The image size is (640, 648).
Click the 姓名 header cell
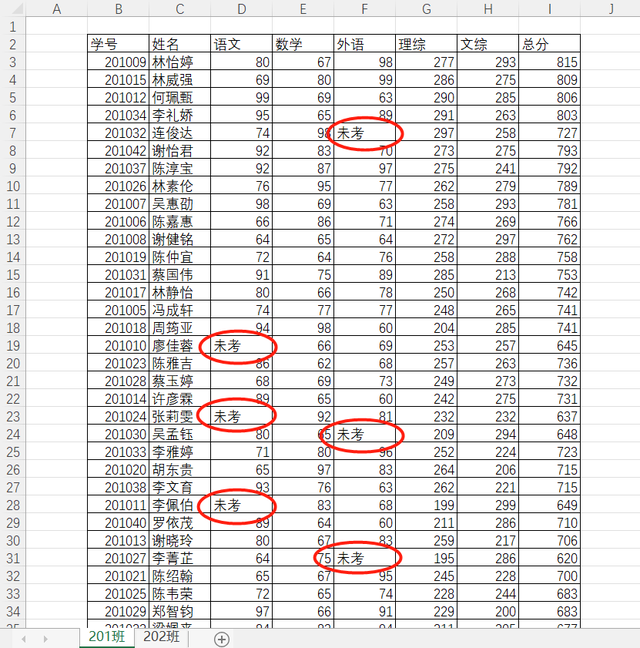[x=180, y=44]
